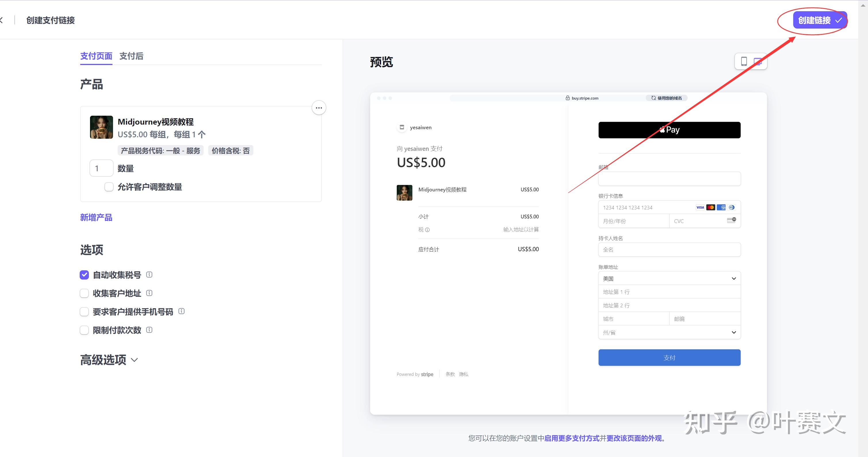Select the 支付页面 tab

[96, 56]
